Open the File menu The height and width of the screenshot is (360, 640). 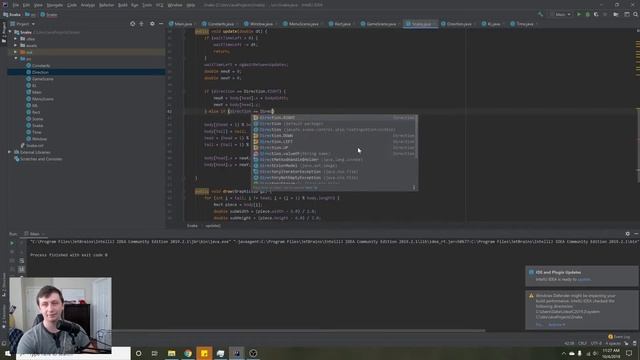[16, 5]
